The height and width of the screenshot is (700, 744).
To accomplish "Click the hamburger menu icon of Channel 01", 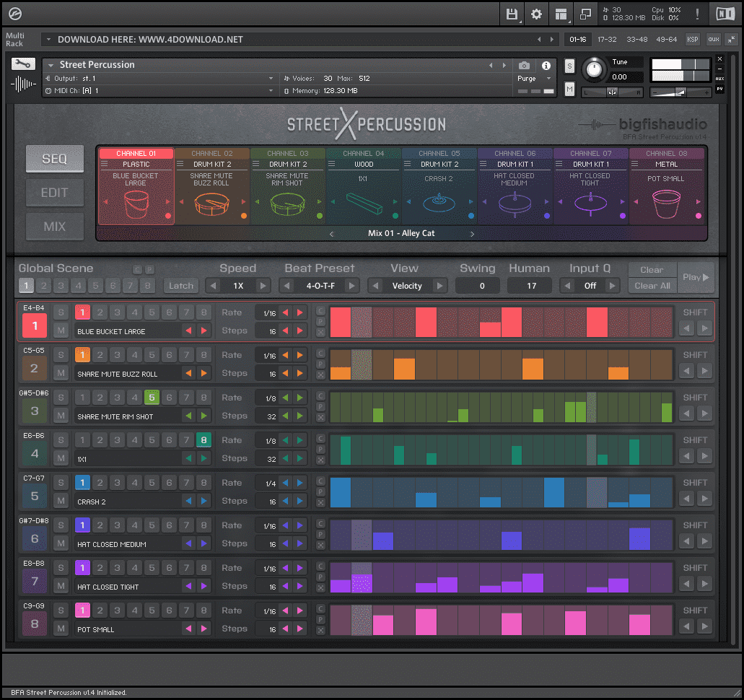I will coord(105,165).
